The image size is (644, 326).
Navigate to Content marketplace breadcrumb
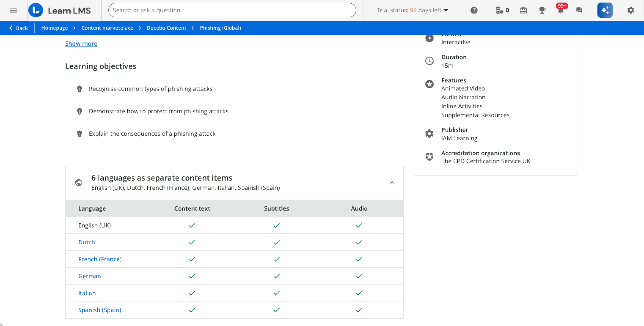click(x=107, y=28)
